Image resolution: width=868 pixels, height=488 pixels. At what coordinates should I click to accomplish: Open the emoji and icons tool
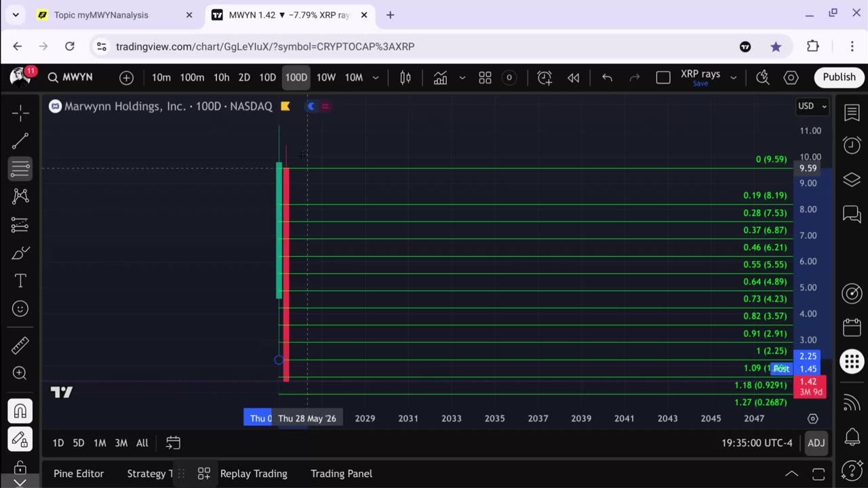20,309
